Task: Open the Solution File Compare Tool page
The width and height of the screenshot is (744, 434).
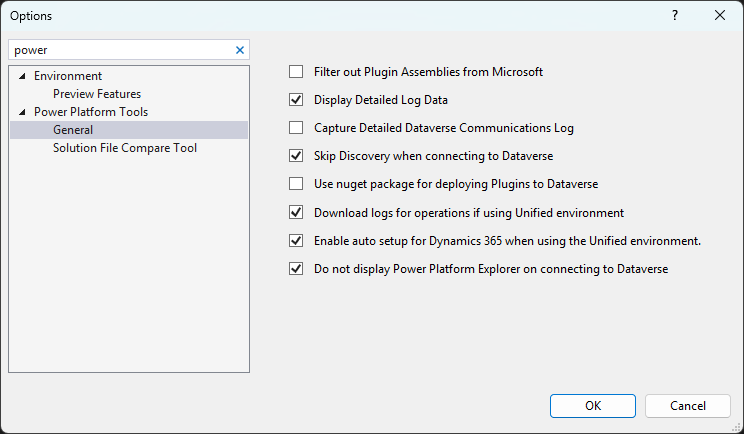Action: click(x=125, y=148)
